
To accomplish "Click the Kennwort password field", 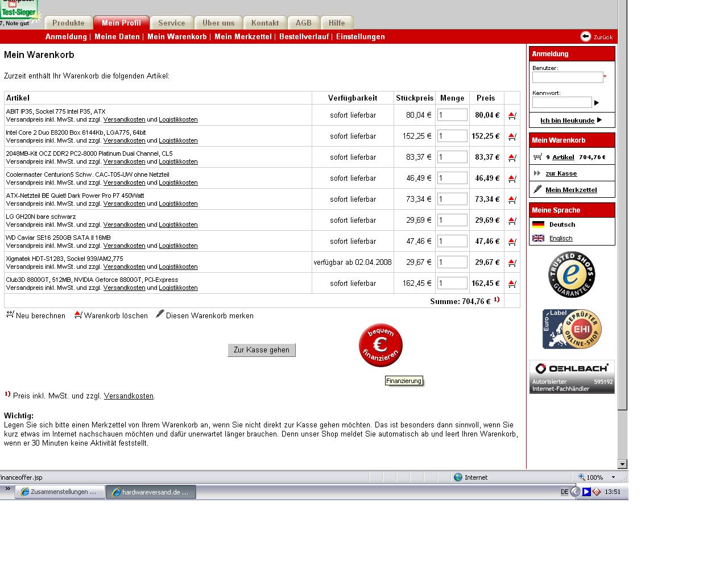I will tap(562, 102).
